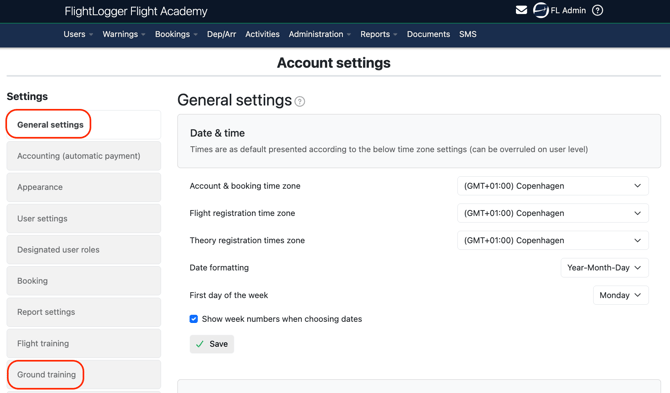Open Booking settings section
670x393 pixels.
click(84, 281)
